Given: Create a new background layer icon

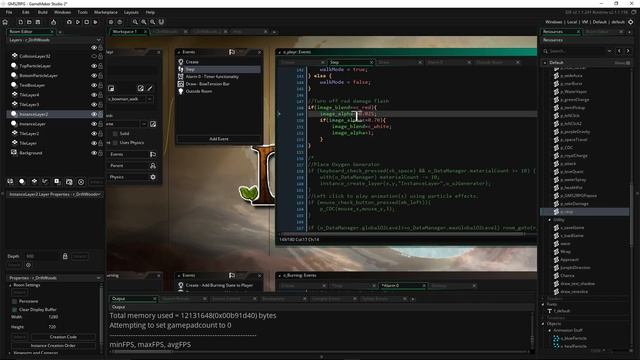Looking at the screenshot, I should 10,182.
